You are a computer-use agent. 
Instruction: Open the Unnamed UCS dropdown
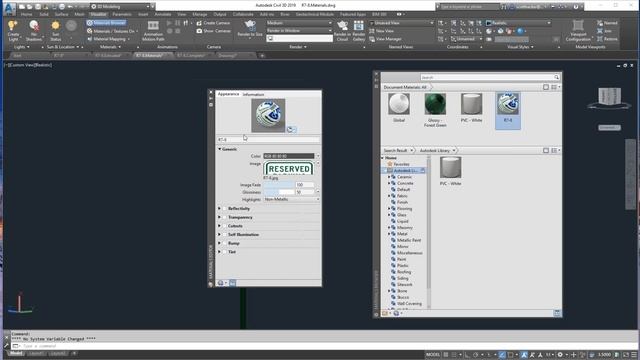point(467,39)
